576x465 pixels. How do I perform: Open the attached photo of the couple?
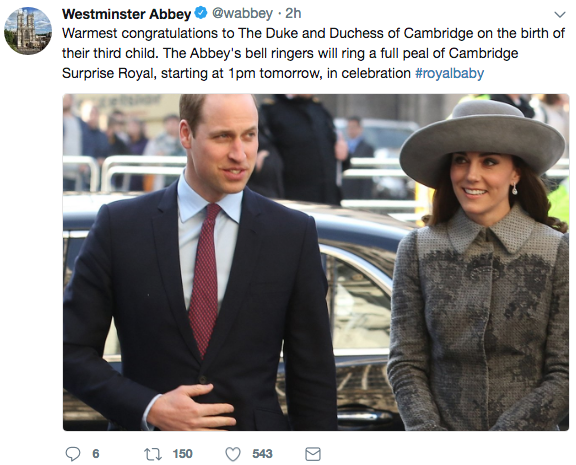pos(316,262)
